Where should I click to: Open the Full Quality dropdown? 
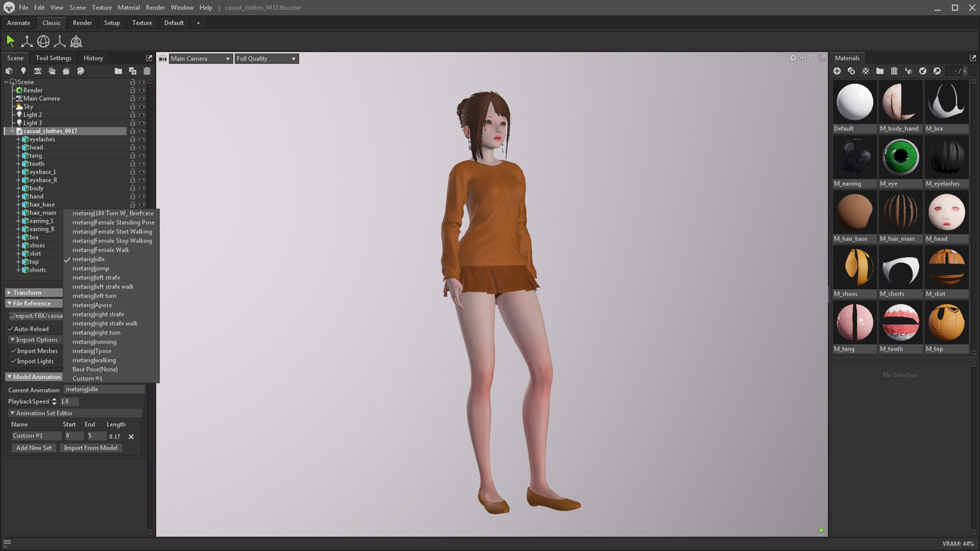click(x=267, y=59)
